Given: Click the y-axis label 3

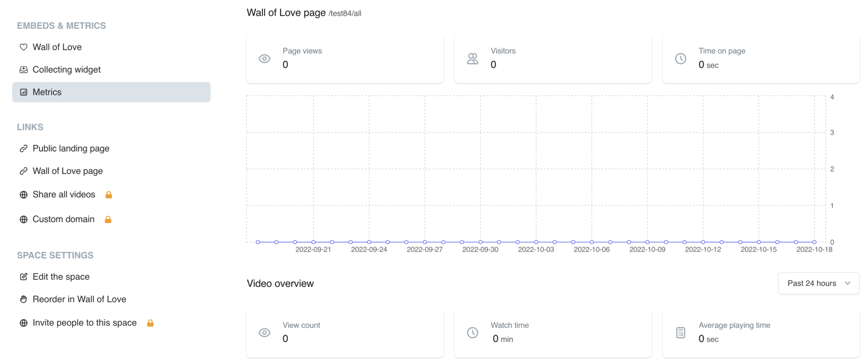Looking at the screenshot, I should 832,133.
